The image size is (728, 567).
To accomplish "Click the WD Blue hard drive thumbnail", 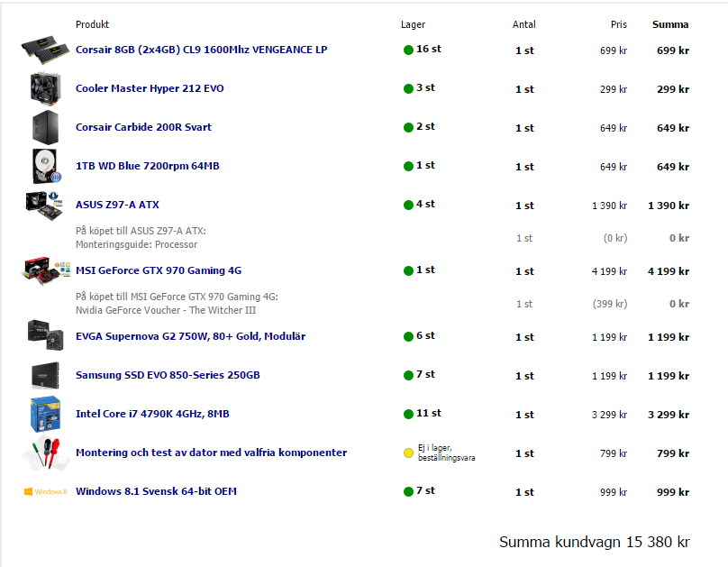I will point(46,166).
